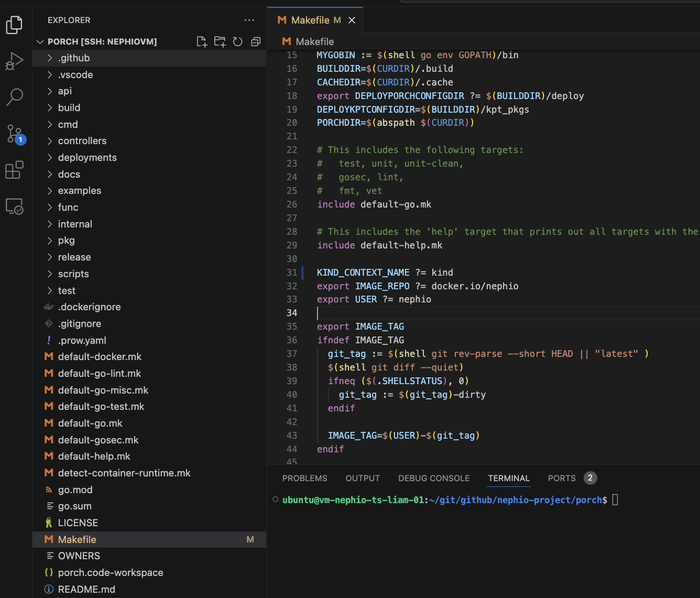
Task: Click the New File icon in Explorer
Action: pyautogui.click(x=202, y=42)
